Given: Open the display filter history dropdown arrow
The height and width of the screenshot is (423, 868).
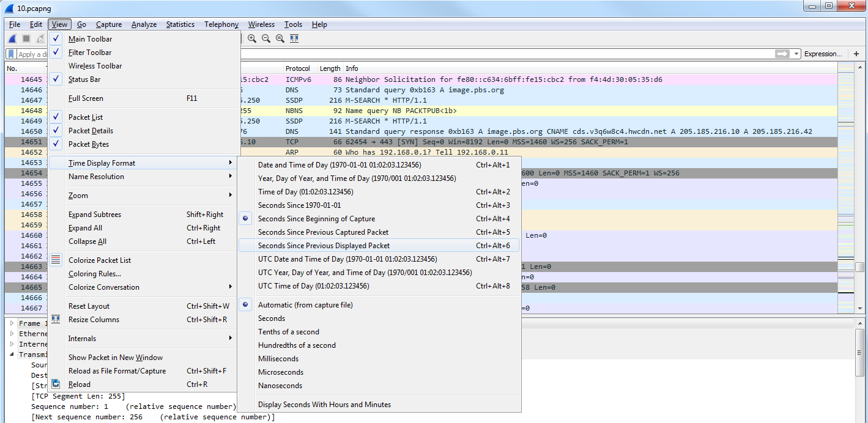Looking at the screenshot, I should pyautogui.click(x=796, y=54).
